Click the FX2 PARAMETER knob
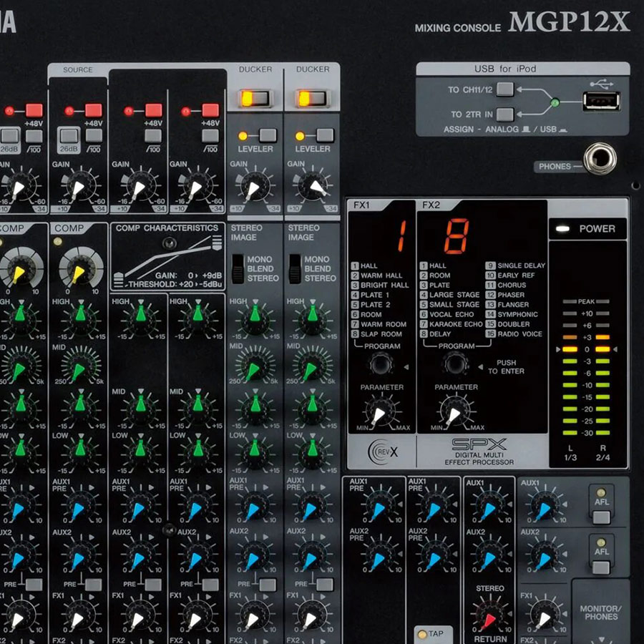The image size is (644, 644). (x=452, y=413)
